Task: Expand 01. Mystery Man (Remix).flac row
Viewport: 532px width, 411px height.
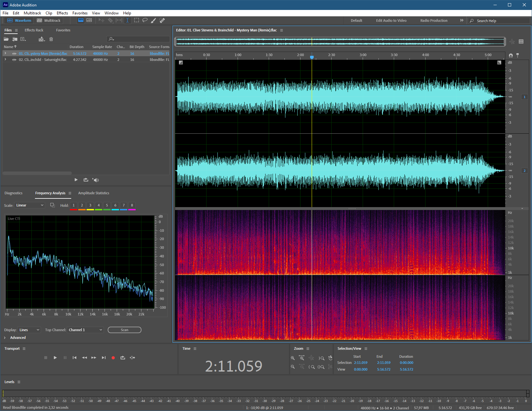Action: 5,54
